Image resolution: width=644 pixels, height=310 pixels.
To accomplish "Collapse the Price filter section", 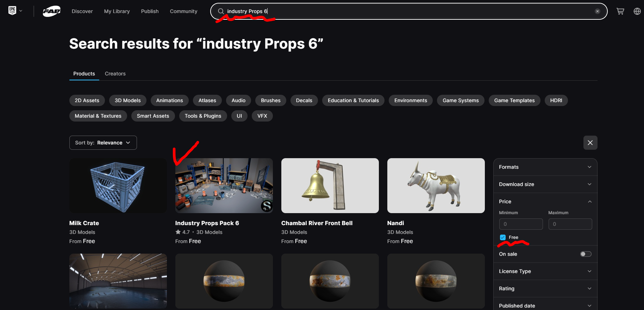I will point(545,201).
